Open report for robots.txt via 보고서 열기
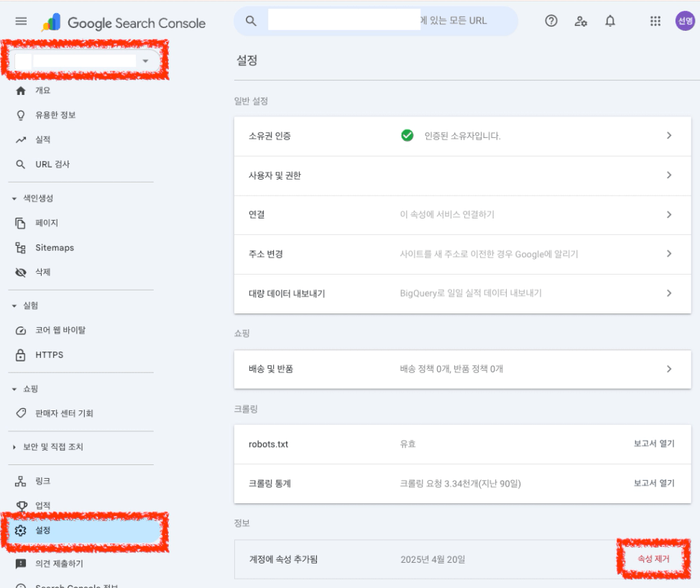The height and width of the screenshot is (588, 700). click(654, 444)
